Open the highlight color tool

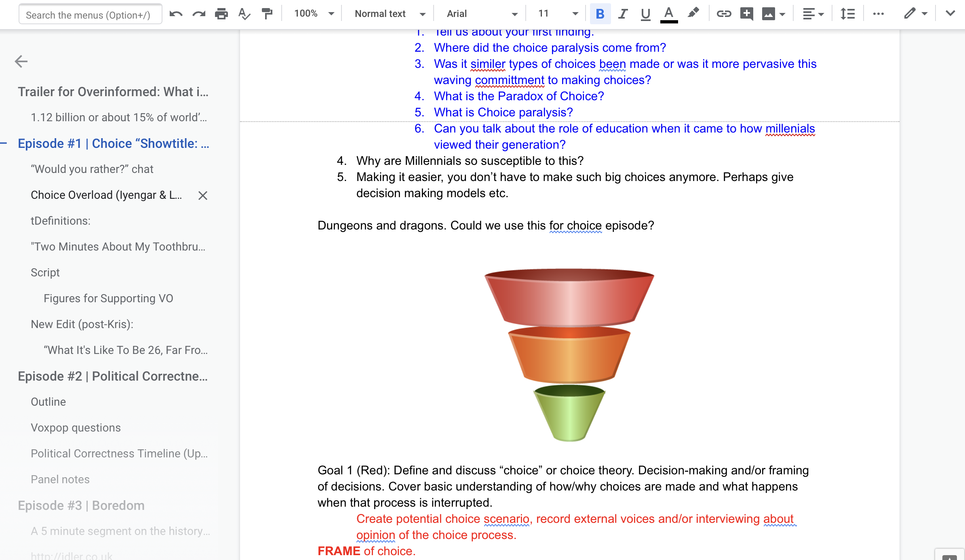click(x=693, y=14)
